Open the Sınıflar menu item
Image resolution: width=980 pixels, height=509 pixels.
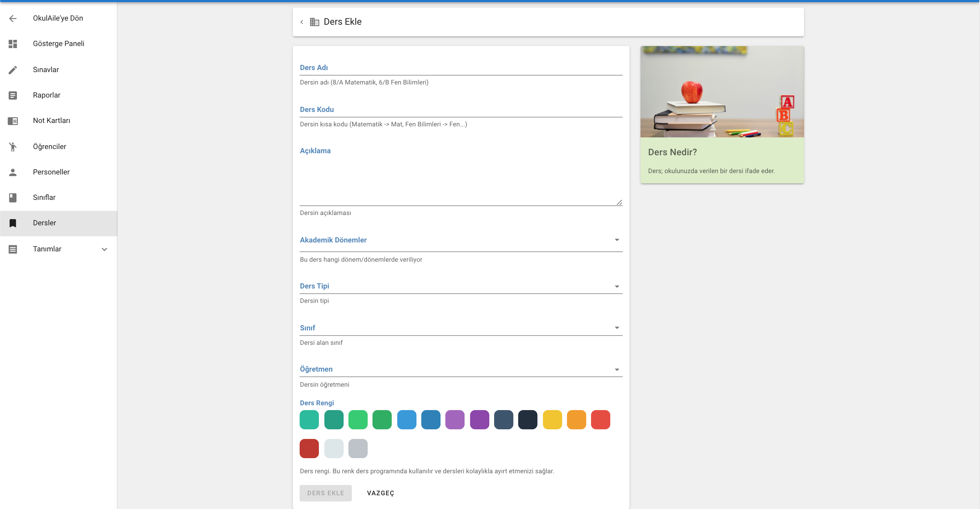tap(58, 197)
